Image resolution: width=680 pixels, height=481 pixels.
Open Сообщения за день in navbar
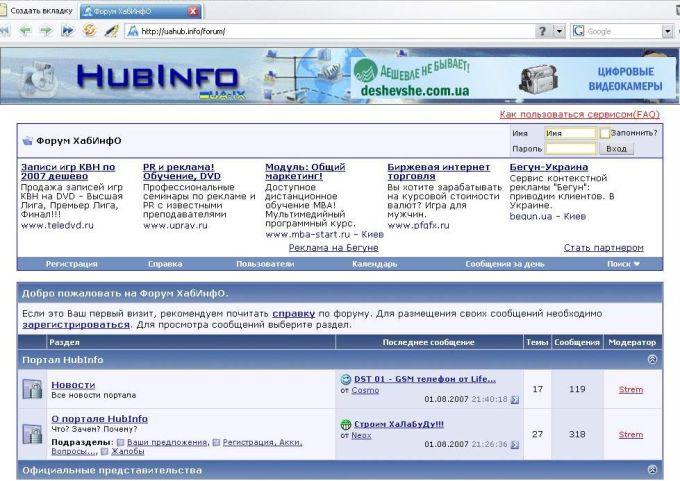(505, 264)
